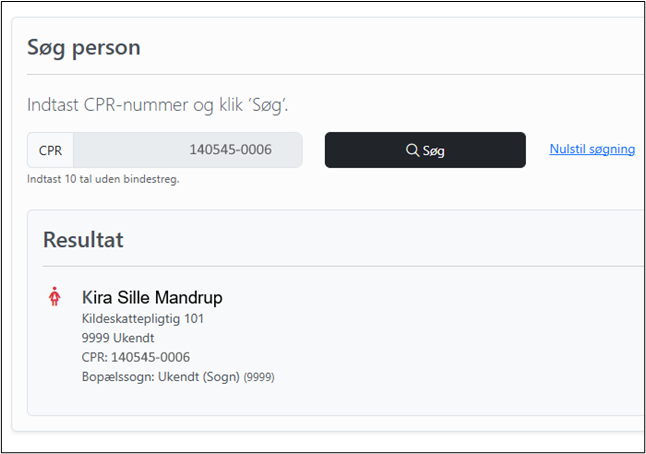Click the CPR label box beside input
The height and width of the screenshot is (454, 646).
click(50, 150)
